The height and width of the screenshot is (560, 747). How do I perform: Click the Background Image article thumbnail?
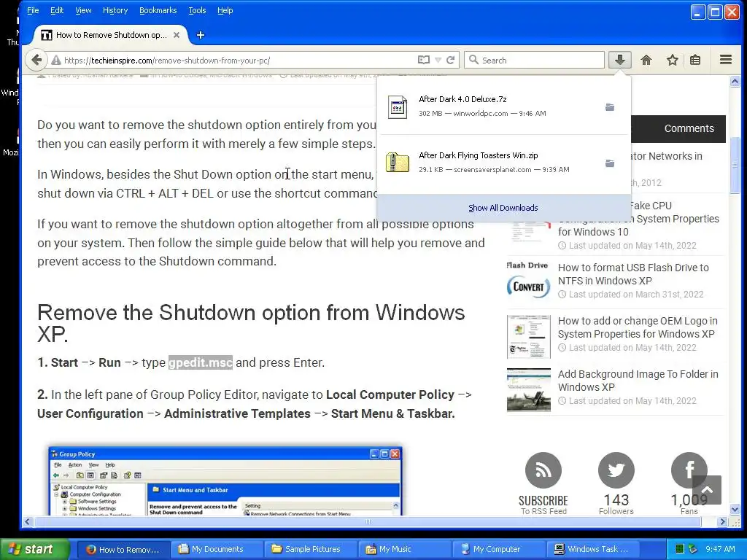click(528, 389)
